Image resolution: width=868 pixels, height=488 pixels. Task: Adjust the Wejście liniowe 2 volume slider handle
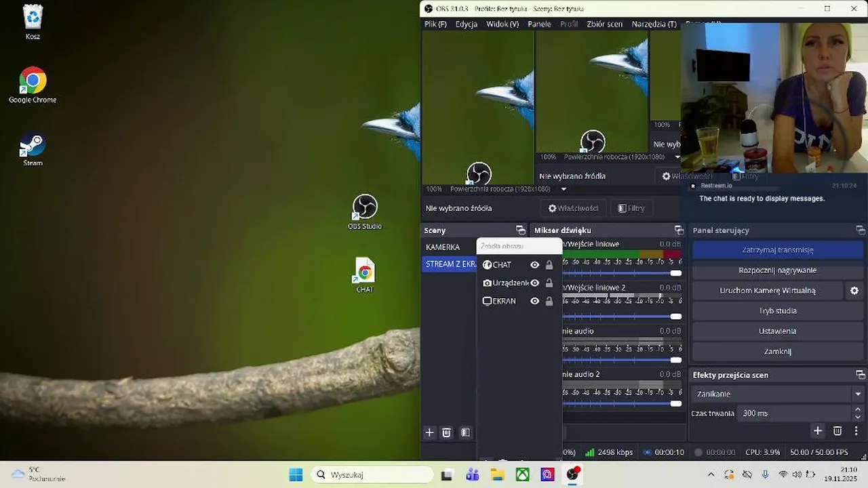click(x=675, y=317)
